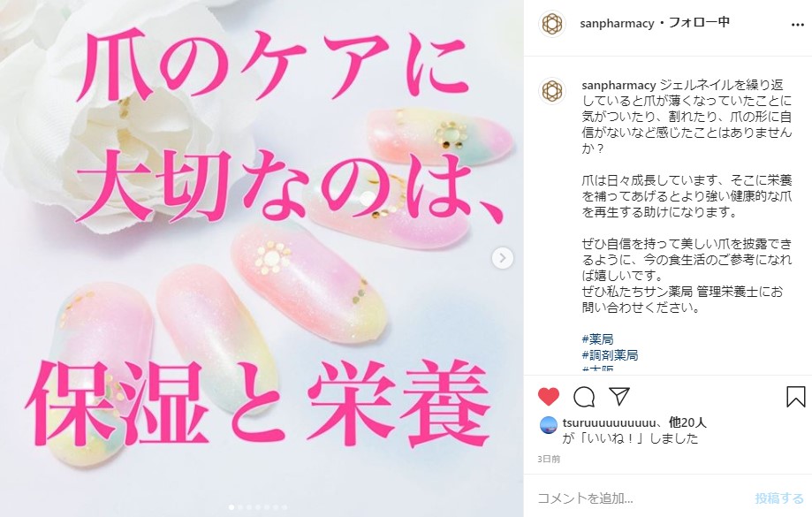Share post with paper plane icon
812x517 pixels.
click(x=619, y=396)
